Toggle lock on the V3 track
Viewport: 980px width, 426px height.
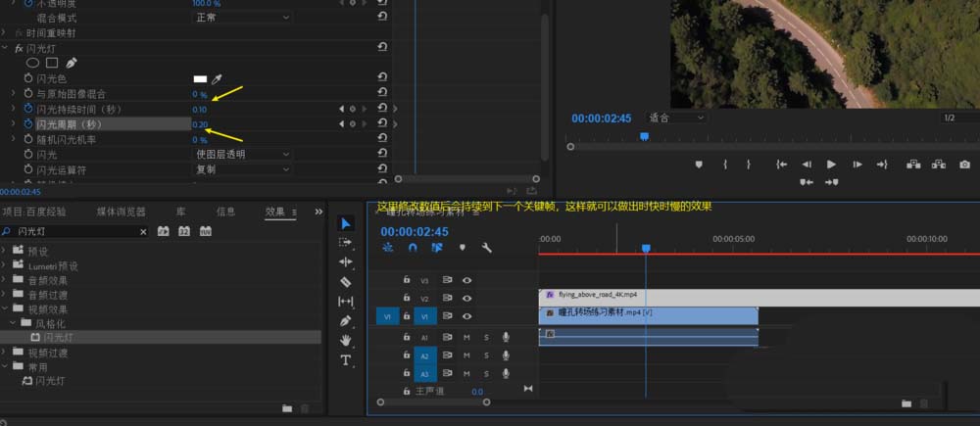pos(406,280)
